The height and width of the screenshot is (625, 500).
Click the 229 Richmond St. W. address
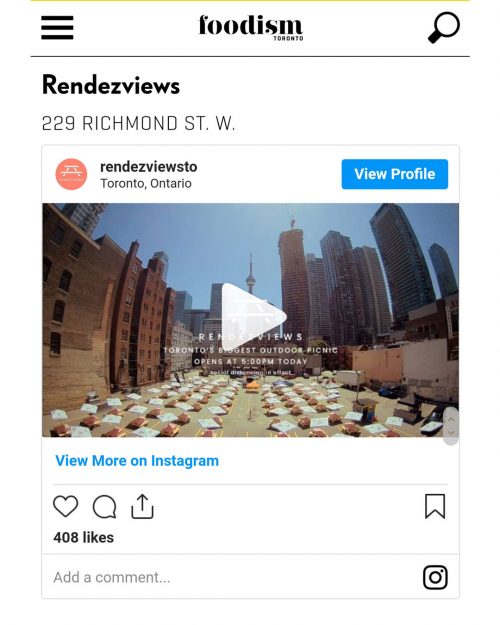[138, 123]
